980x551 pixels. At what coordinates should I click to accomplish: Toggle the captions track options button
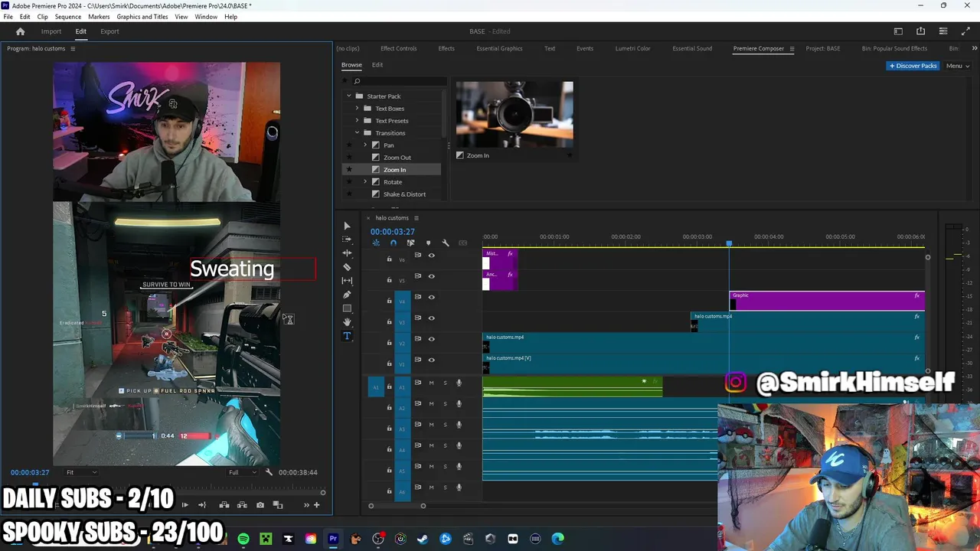coord(462,243)
